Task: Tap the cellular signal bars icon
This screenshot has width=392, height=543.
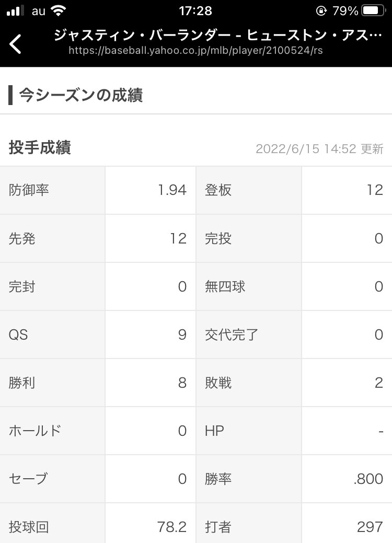Action: tap(16, 10)
